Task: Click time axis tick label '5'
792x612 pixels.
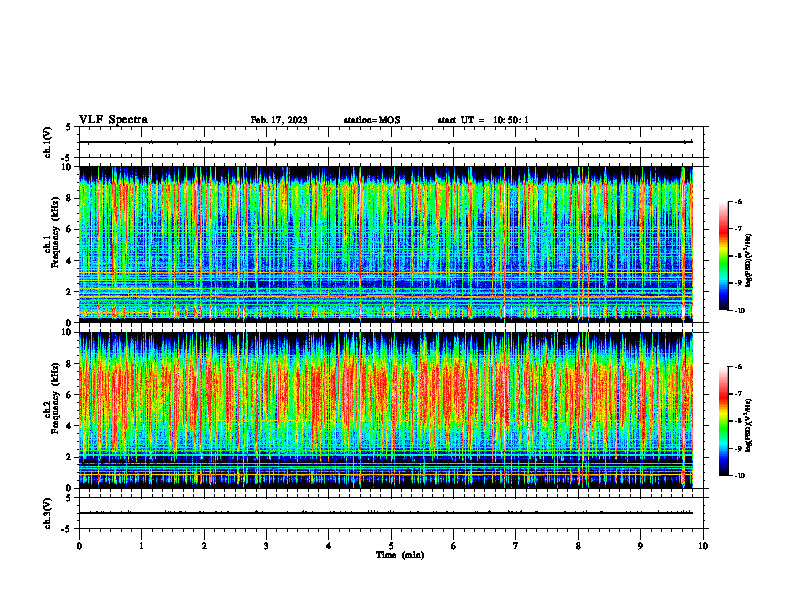Action: (x=391, y=546)
